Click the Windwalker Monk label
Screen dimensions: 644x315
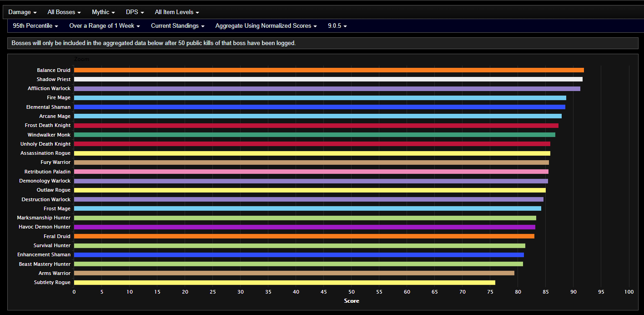coord(49,135)
